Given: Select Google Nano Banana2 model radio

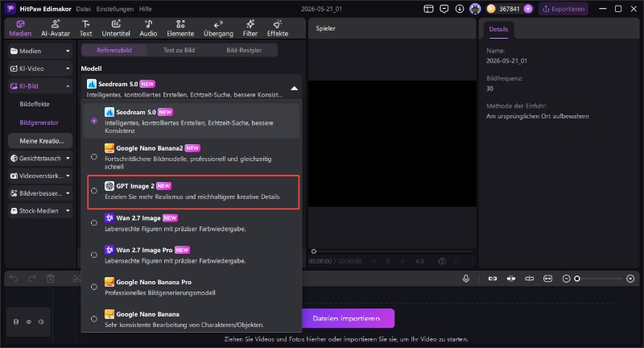Looking at the screenshot, I should tap(94, 156).
